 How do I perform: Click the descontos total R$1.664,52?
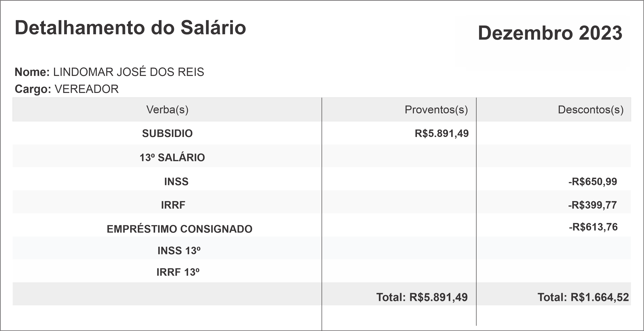(x=583, y=297)
